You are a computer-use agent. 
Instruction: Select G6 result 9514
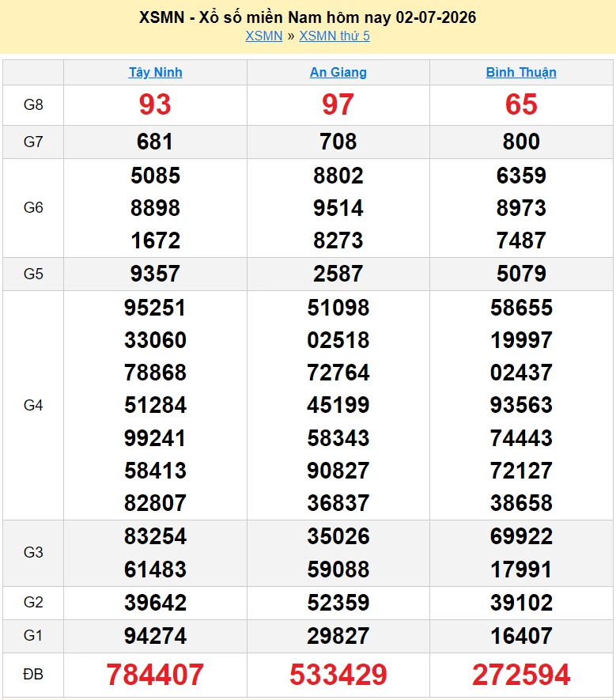(x=338, y=208)
